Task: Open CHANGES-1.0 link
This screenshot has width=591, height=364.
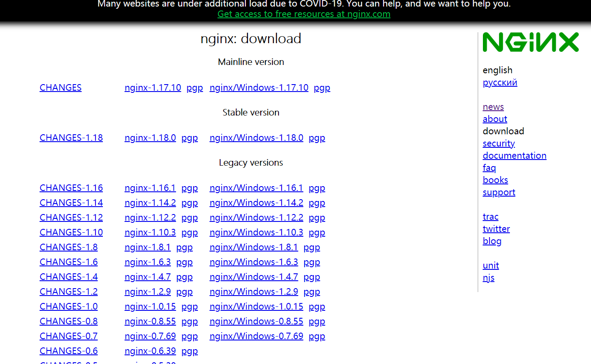Action: pyautogui.click(x=68, y=306)
